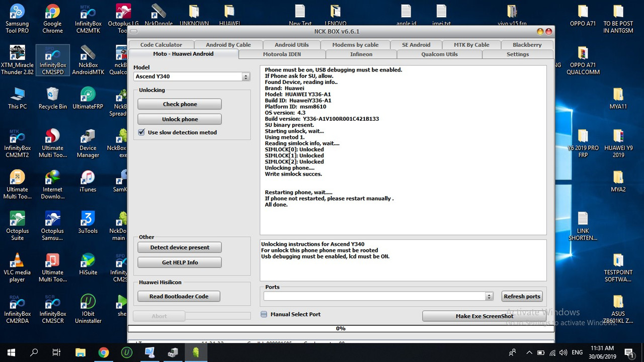This screenshot has width=644, height=362.
Task: Open LINK SHORTEN... text file
Action: [x=583, y=226]
